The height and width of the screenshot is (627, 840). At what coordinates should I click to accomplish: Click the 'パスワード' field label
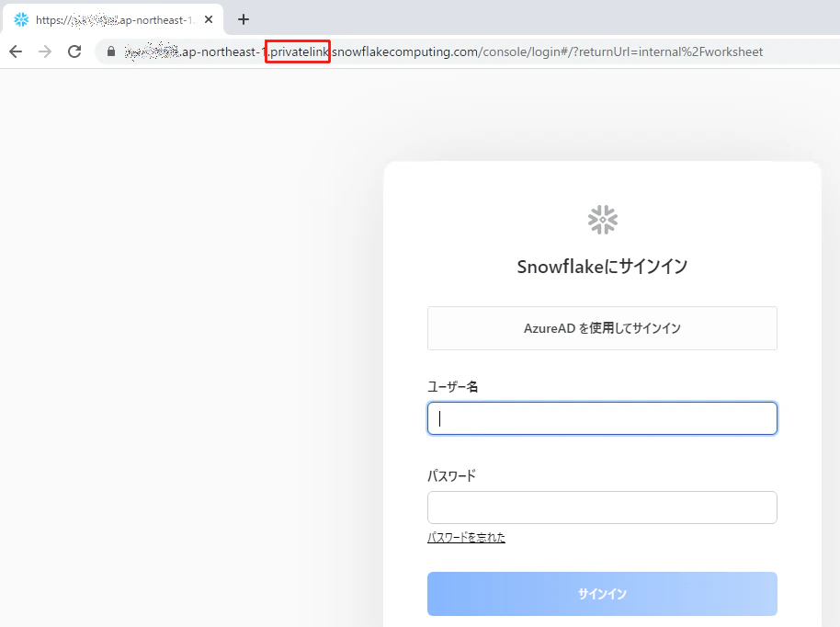coord(451,476)
